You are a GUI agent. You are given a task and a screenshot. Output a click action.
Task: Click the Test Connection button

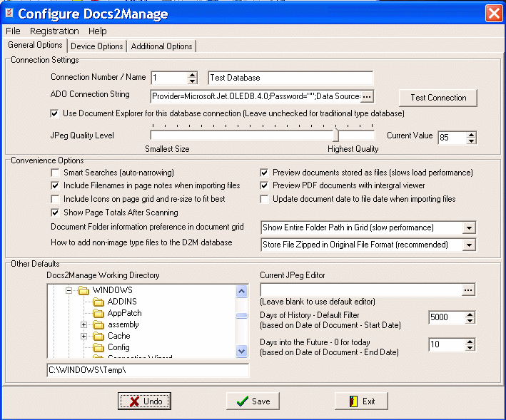pyautogui.click(x=438, y=98)
